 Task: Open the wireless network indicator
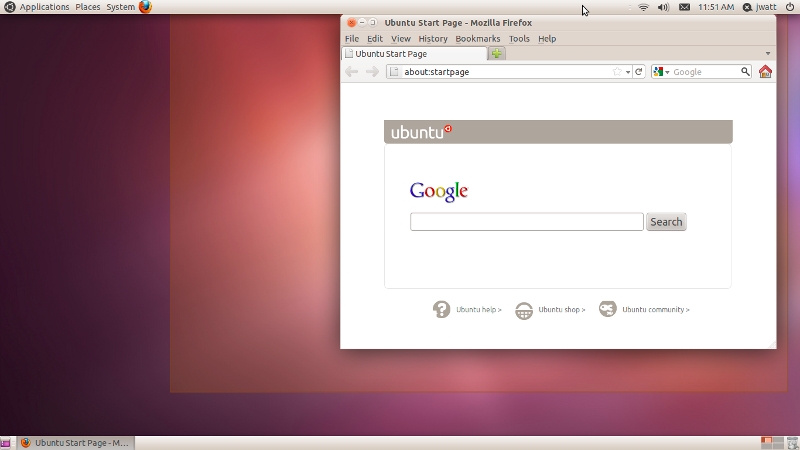[x=643, y=7]
